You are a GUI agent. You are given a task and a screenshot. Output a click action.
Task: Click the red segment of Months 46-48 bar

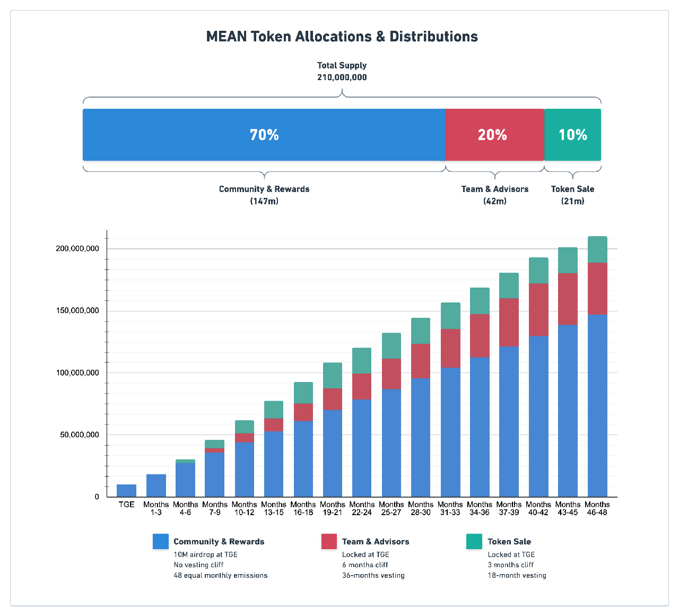click(x=597, y=289)
